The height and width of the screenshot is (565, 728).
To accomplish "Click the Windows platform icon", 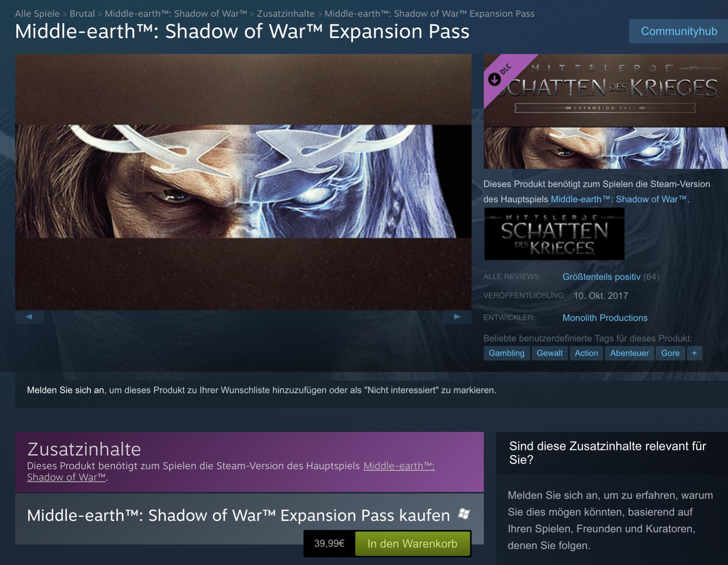I will coord(464,514).
